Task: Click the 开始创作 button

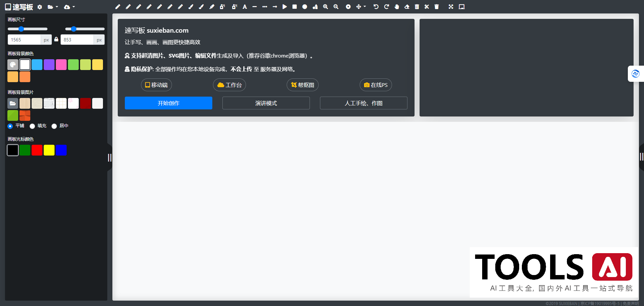Action: [168, 103]
